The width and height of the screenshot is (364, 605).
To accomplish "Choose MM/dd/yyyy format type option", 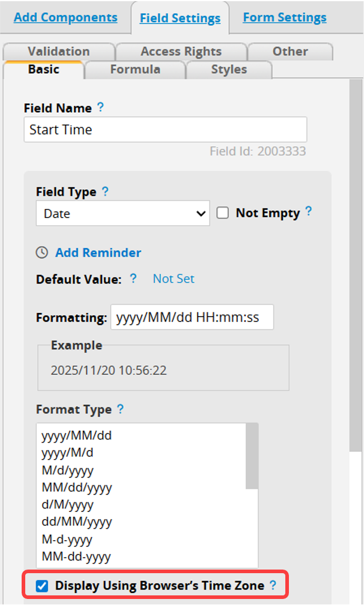I will pos(77,487).
